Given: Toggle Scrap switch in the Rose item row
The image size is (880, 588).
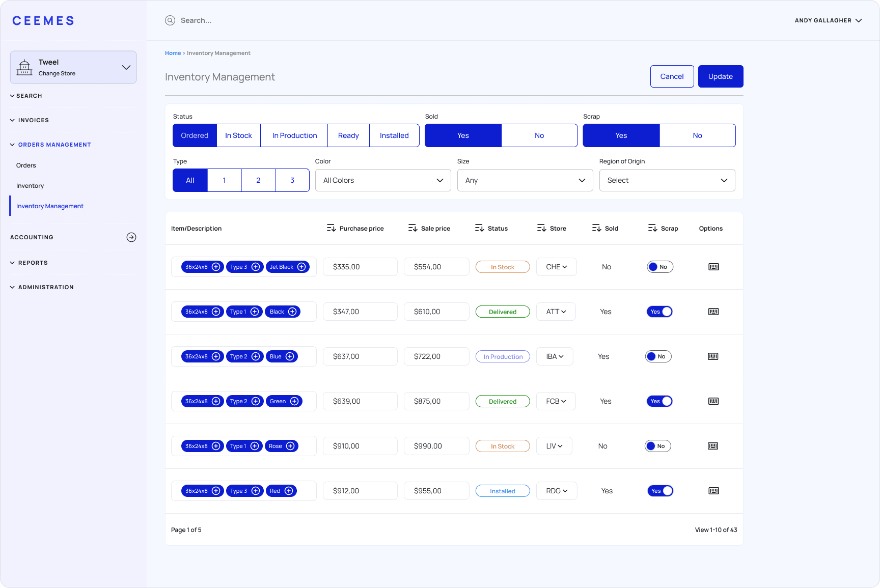Looking at the screenshot, I should click(x=658, y=446).
